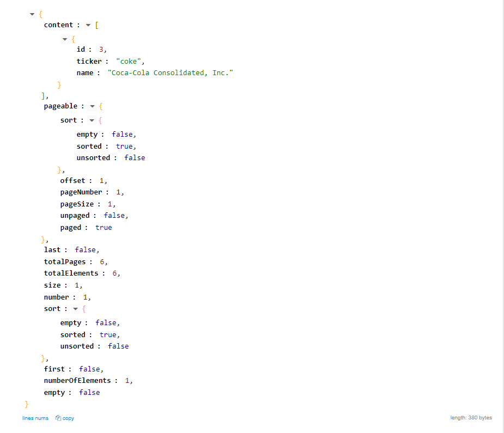
Task: Click the content key
Action: click(58, 25)
